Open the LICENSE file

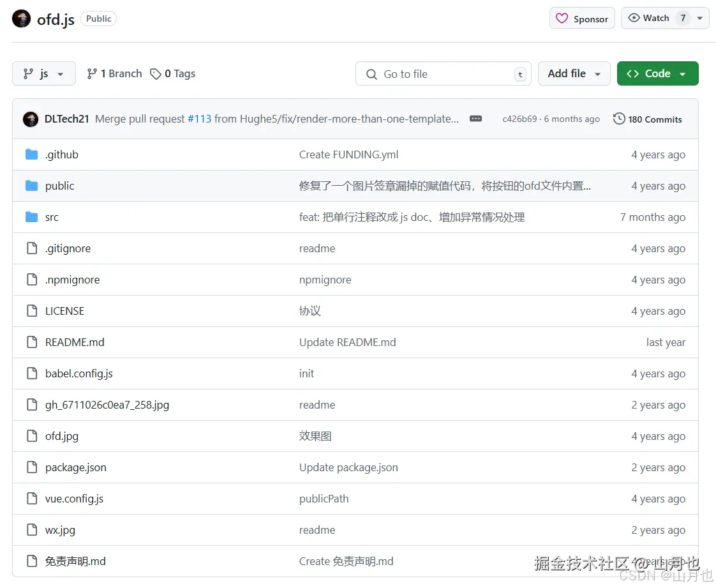coord(64,311)
